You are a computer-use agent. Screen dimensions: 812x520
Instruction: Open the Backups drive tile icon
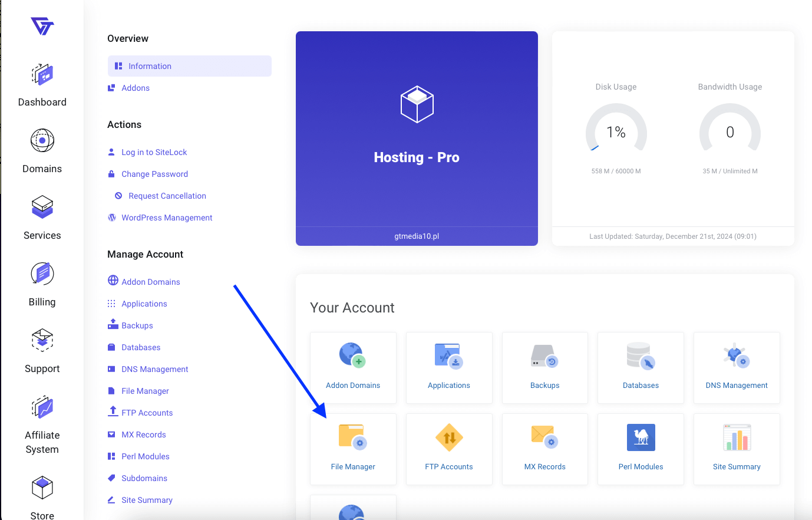[544, 356]
